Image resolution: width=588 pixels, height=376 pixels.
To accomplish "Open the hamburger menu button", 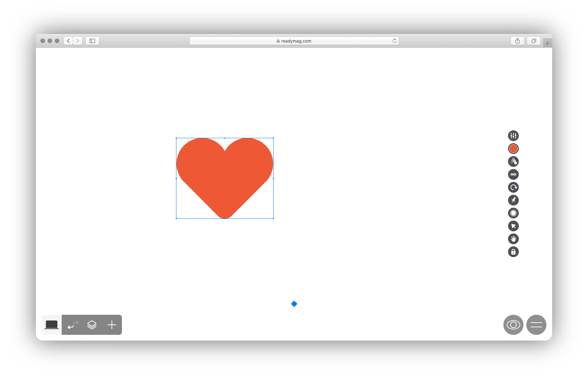I will coord(536,325).
